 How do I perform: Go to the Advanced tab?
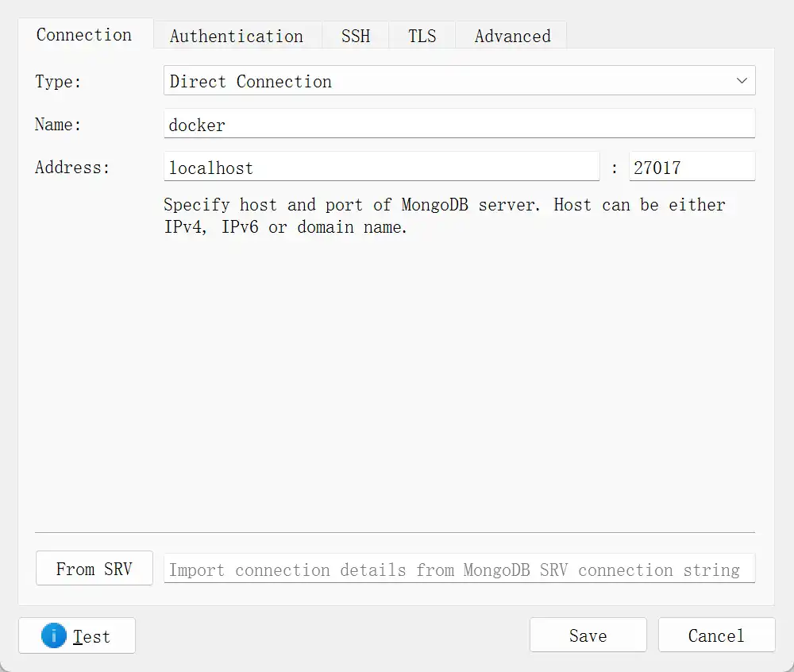point(512,37)
